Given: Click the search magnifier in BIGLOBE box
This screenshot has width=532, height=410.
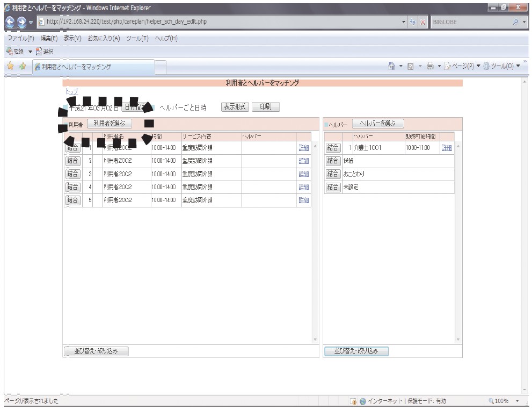Looking at the screenshot, I should (516, 22).
